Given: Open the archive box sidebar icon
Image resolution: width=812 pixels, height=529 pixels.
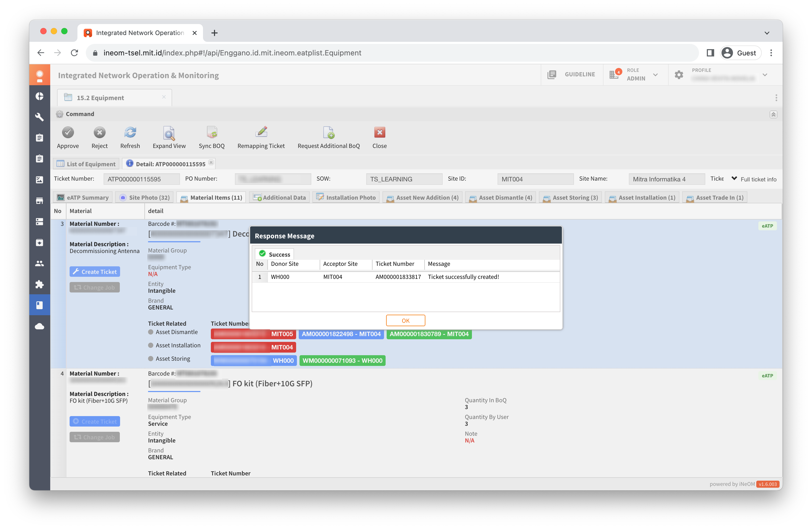Looking at the screenshot, I should pyautogui.click(x=40, y=243).
